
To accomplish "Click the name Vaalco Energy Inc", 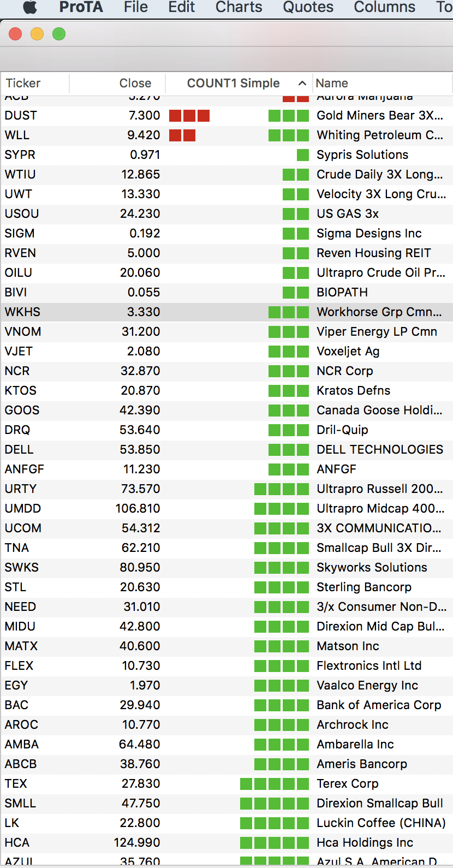I will (367, 686).
